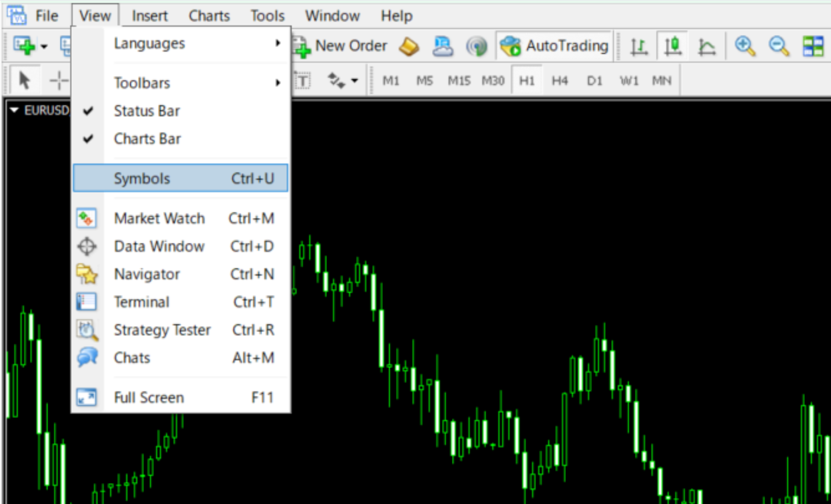Select the candlestick chart display icon
This screenshot has width=831, height=504.
(673, 45)
